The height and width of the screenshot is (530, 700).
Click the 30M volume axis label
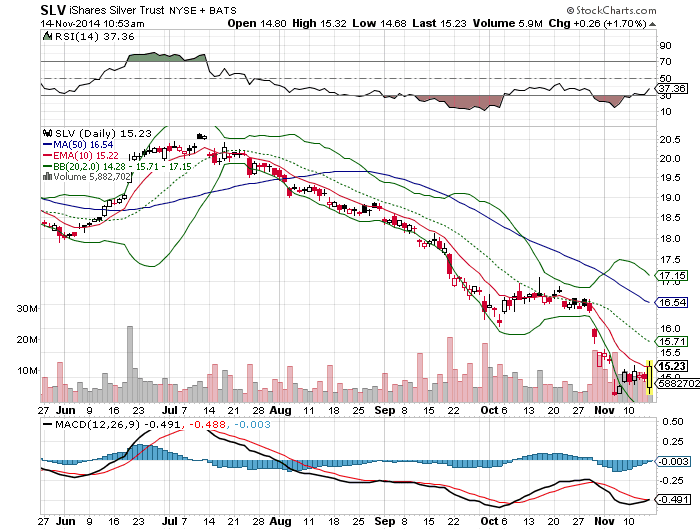(x=27, y=309)
